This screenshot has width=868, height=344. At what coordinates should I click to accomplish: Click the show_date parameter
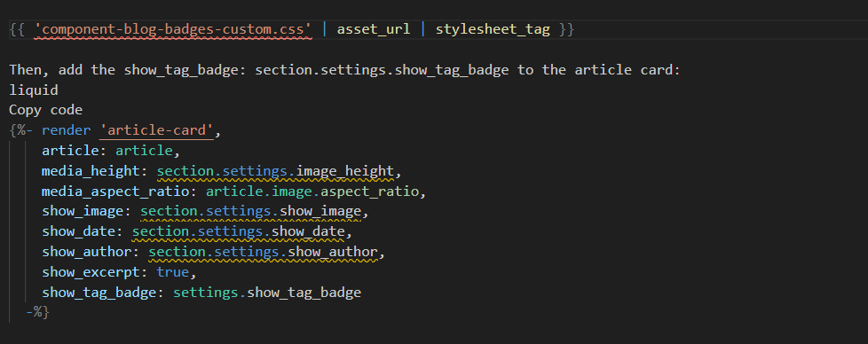(79, 231)
